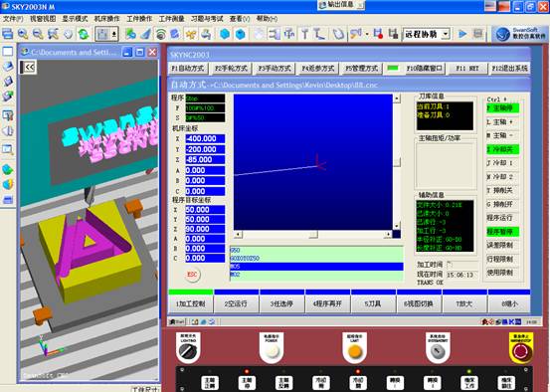Click the X machine coordinate field -400.000
The width and height of the screenshot is (550, 392).
coord(205,138)
